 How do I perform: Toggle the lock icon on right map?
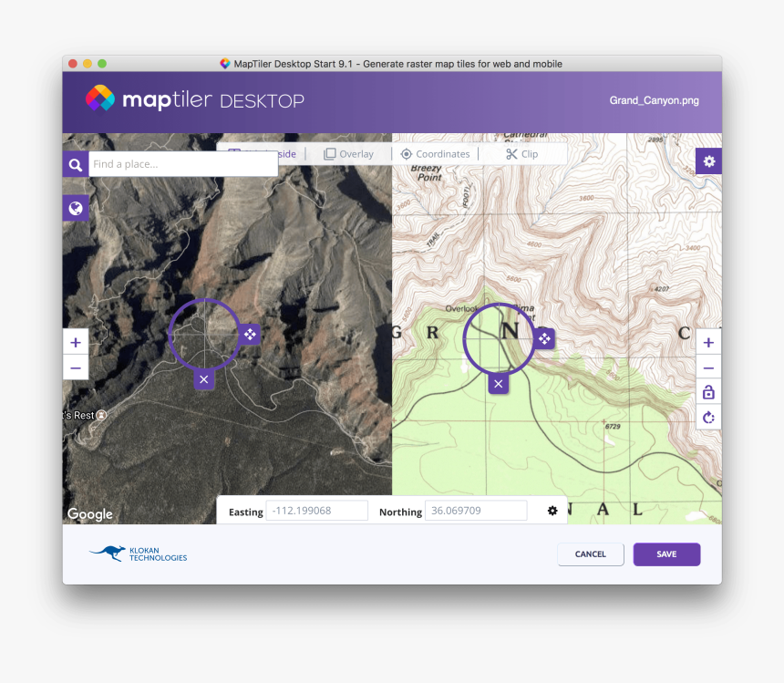click(x=708, y=392)
